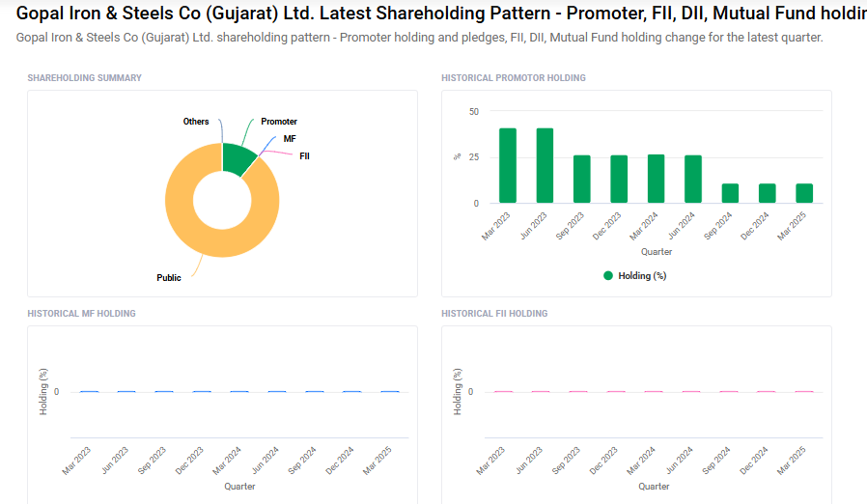The height and width of the screenshot is (504, 867).
Task: Click the Mar 2023 marker in MF holding chart
Action: pyautogui.click(x=89, y=392)
